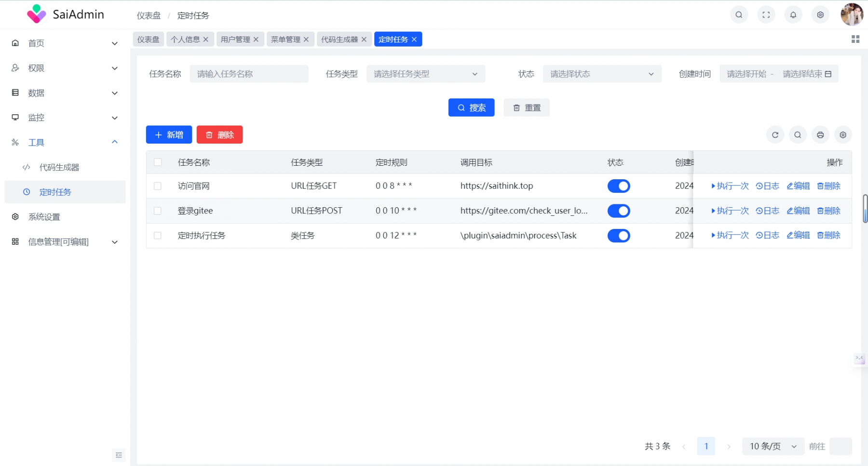This screenshot has height=466, width=868.
Task: Click the red 删除 button
Action: pos(219,135)
